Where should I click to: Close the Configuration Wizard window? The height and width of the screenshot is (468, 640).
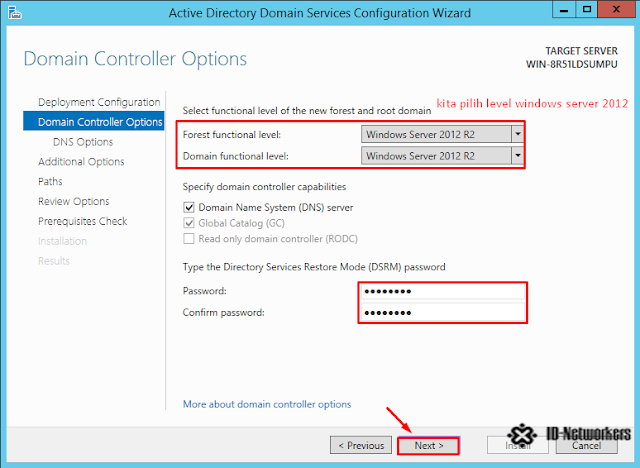pos(617,9)
